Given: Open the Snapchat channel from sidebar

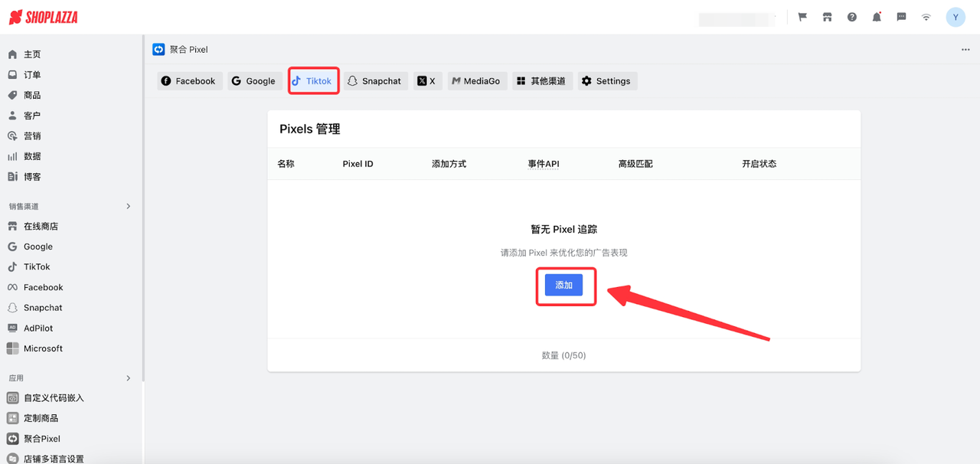Looking at the screenshot, I should tap(42, 307).
